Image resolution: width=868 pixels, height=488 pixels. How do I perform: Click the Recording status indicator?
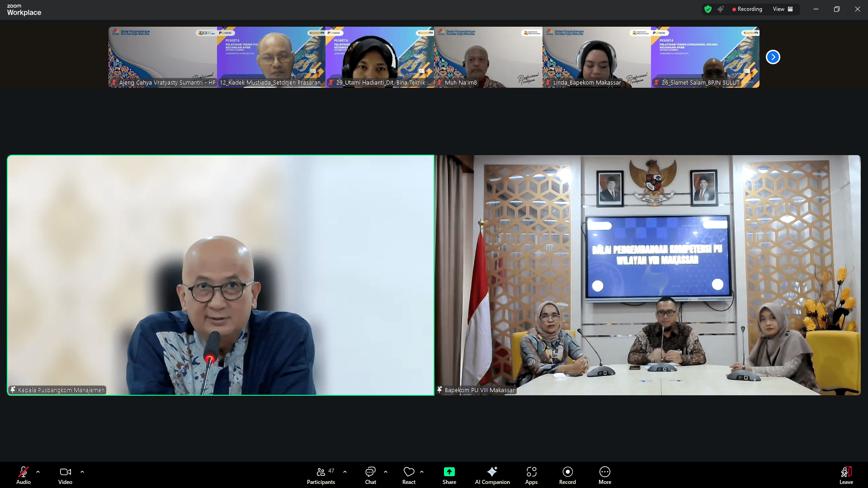[747, 9]
